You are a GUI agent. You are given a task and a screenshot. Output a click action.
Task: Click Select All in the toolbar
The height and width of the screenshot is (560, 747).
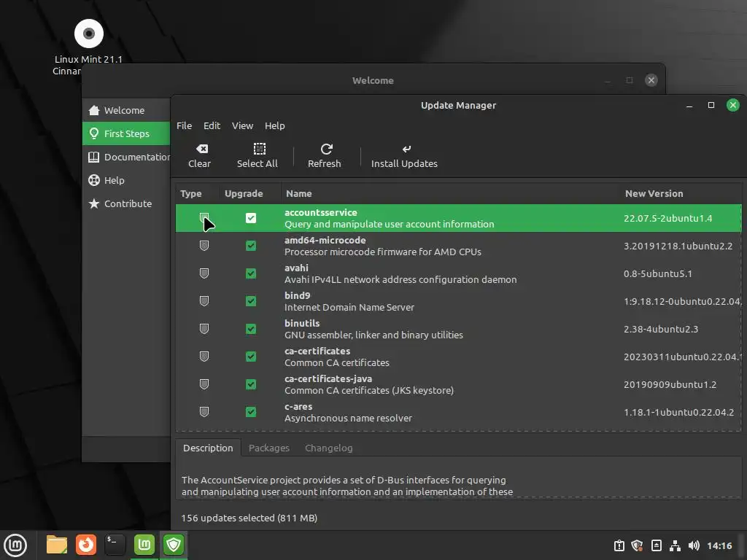[258, 156]
